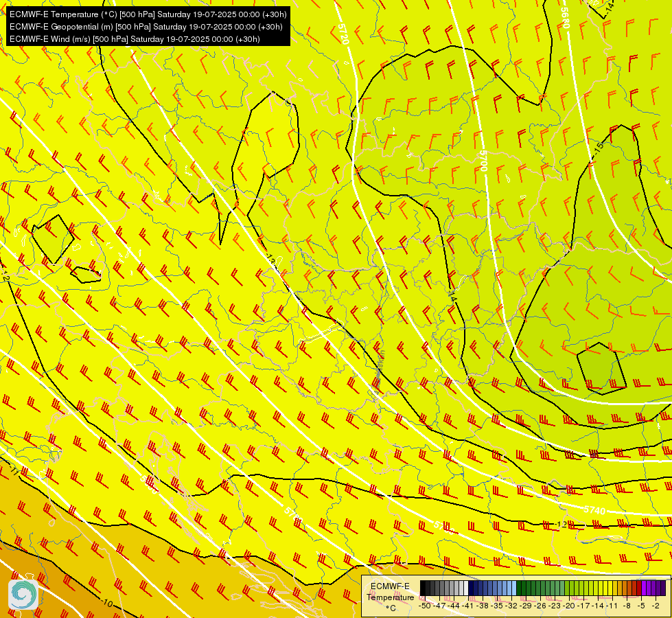
Task: Click the 5720 geopotential contour label
Action: coord(343,34)
